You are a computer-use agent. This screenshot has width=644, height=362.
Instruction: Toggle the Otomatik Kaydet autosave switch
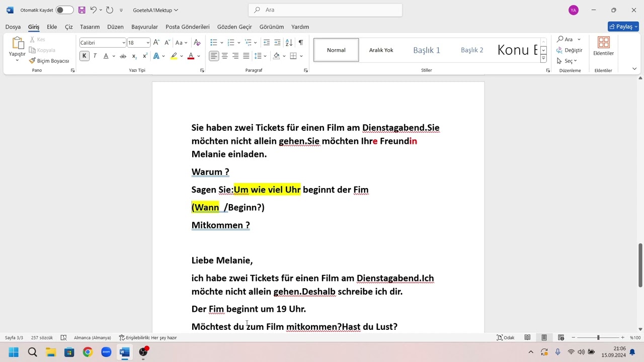pos(64,10)
